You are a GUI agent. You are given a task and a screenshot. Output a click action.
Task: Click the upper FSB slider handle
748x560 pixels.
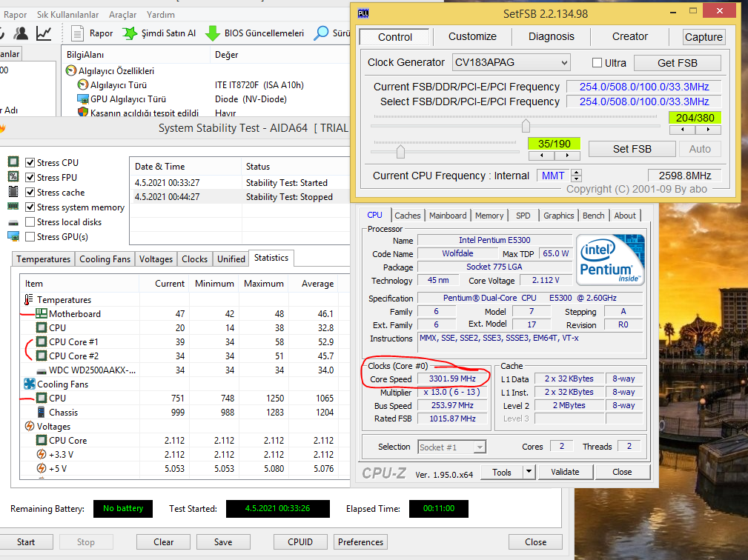pos(526,126)
